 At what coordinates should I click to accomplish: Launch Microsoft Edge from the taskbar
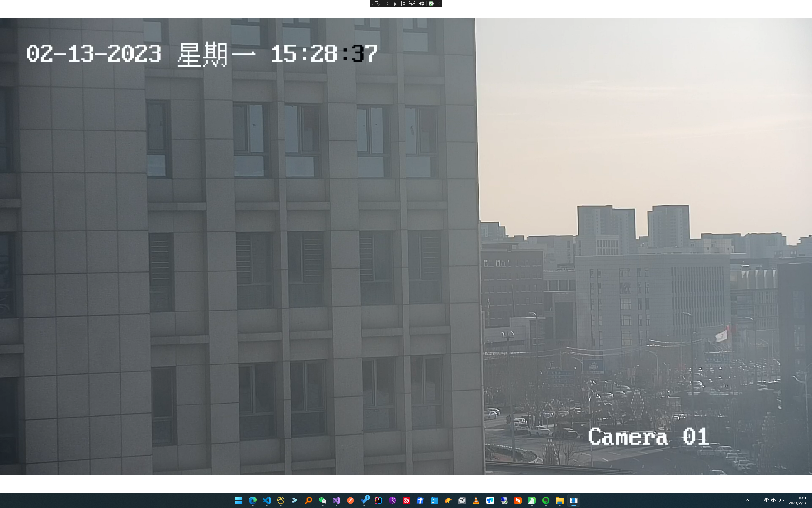pyautogui.click(x=253, y=501)
